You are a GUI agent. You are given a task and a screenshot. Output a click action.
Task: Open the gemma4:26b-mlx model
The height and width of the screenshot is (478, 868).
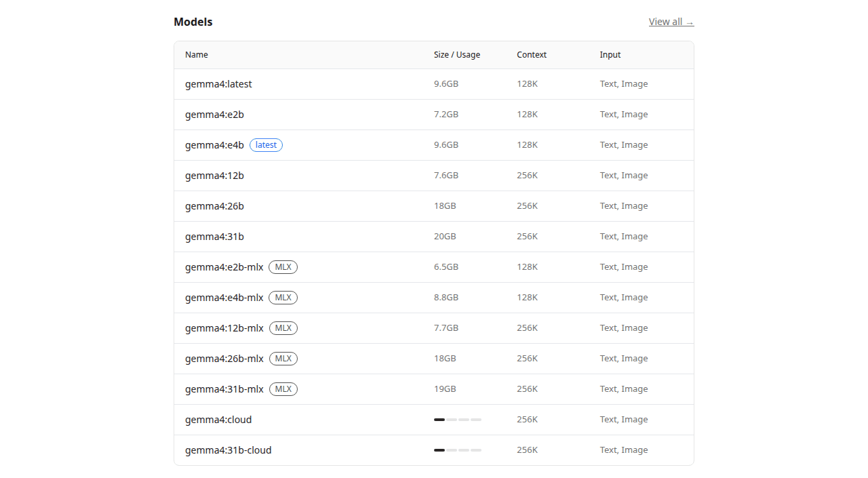(224, 359)
